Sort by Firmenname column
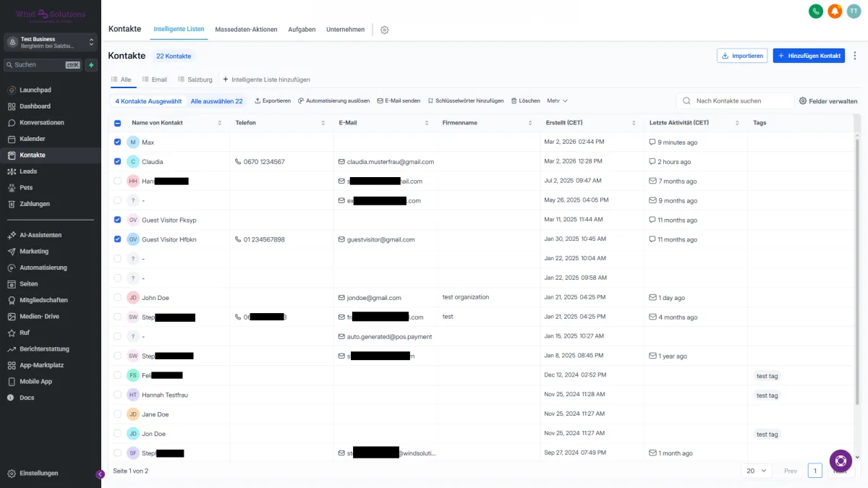 click(x=530, y=123)
